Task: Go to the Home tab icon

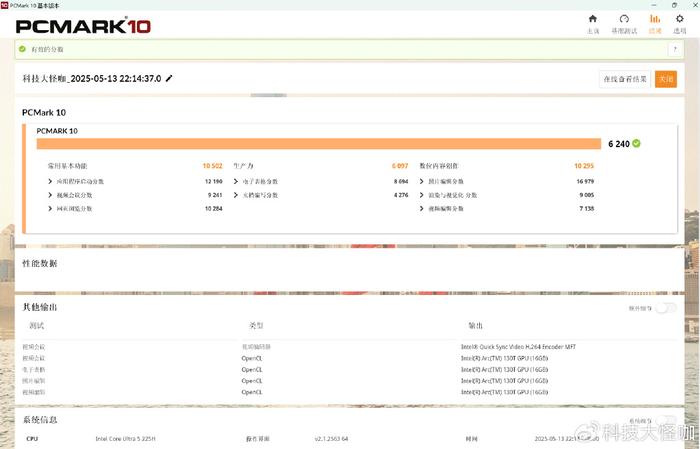Action: coord(593,19)
